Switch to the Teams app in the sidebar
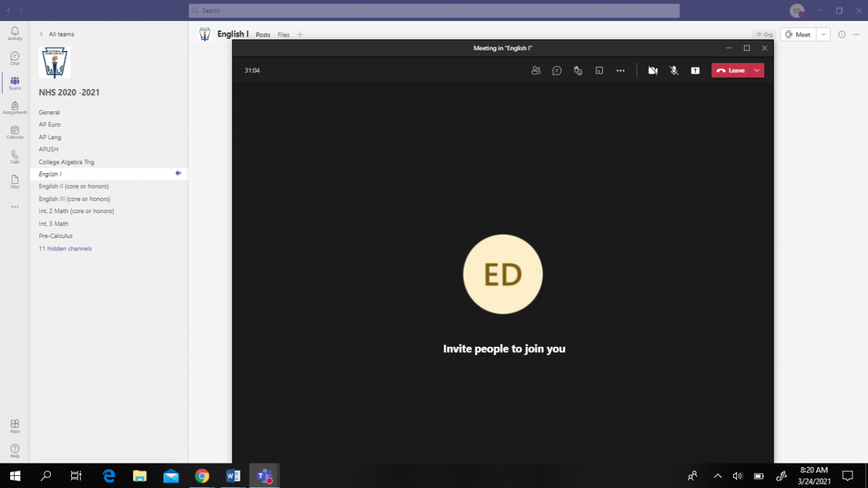This screenshot has width=868, height=488. coord(15,83)
